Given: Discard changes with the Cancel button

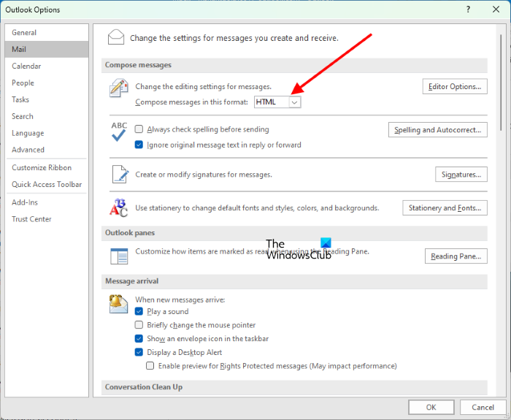Looking at the screenshot, I should (483, 407).
